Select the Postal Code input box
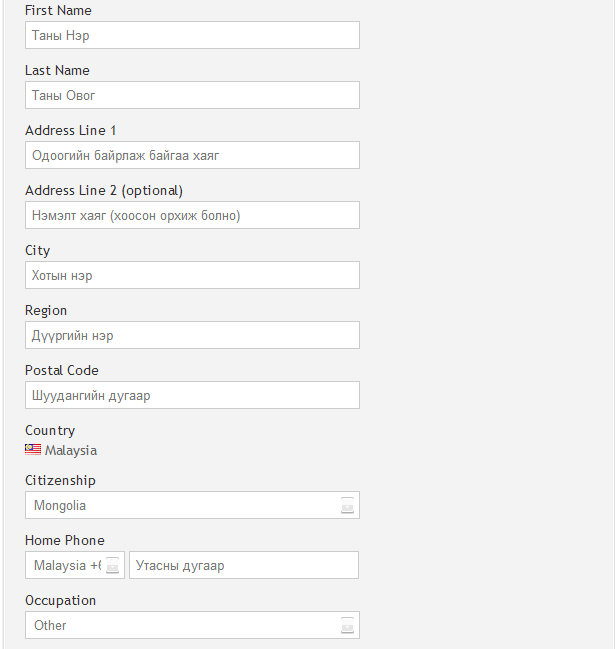 tap(192, 396)
